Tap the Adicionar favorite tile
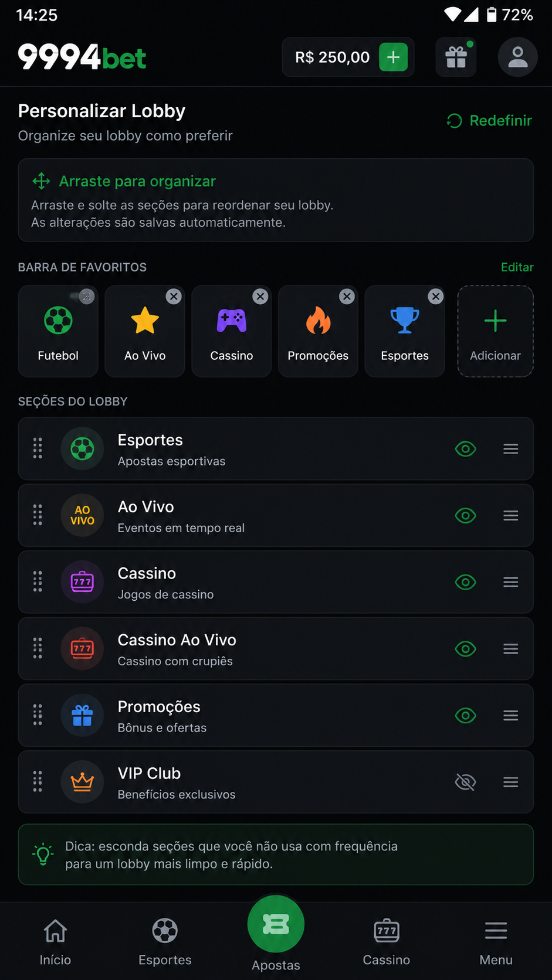 495,331
